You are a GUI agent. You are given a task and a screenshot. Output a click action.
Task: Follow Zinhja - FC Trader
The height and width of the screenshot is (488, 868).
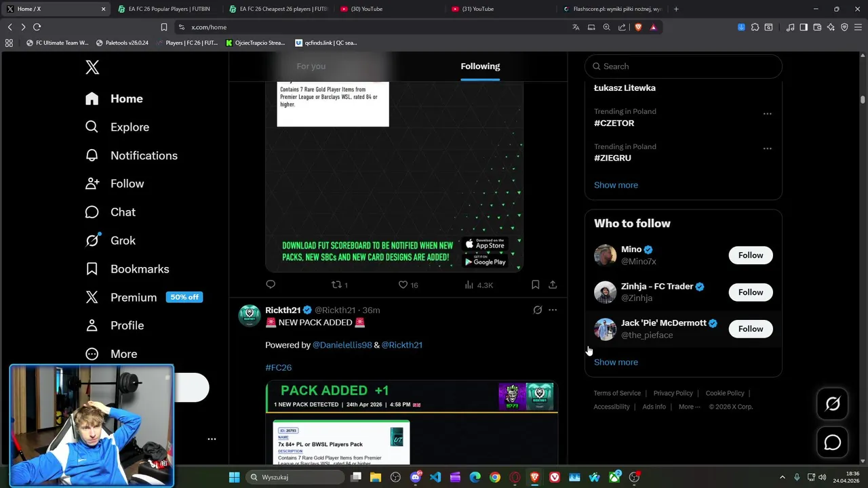coord(750,292)
